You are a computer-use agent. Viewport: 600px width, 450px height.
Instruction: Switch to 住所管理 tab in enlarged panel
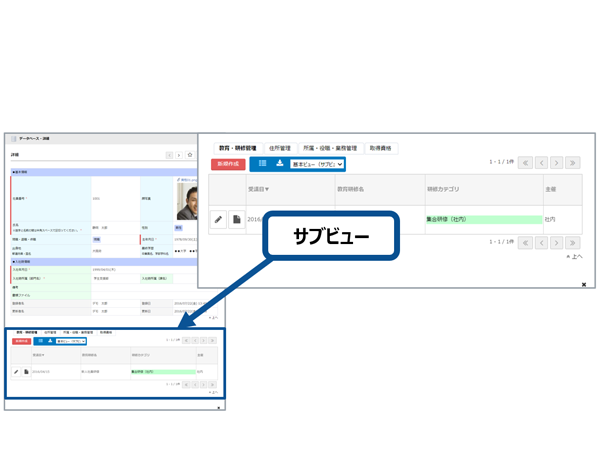tap(280, 148)
